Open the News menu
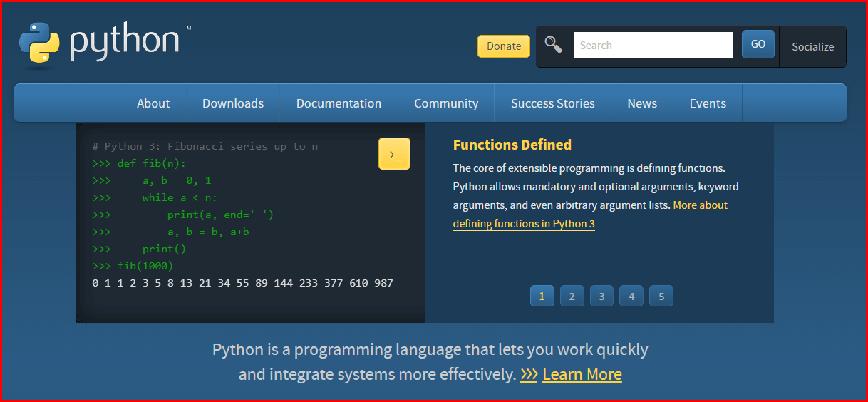Screen dimensions: 868x402 (642, 103)
